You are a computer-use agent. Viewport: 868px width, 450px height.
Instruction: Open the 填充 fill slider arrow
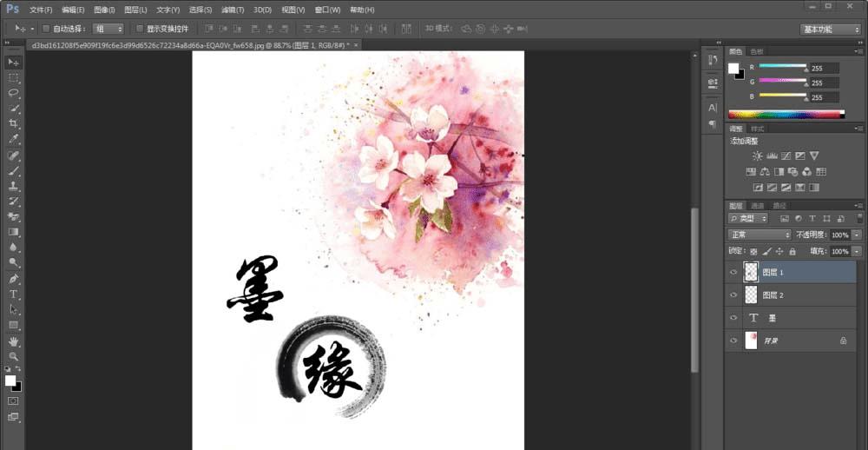[857, 252]
